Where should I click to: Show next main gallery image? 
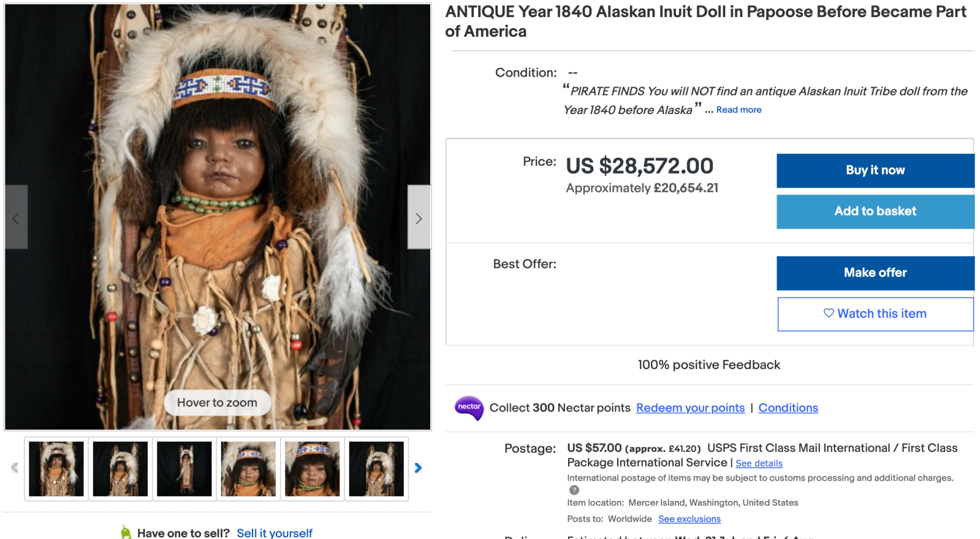click(419, 218)
